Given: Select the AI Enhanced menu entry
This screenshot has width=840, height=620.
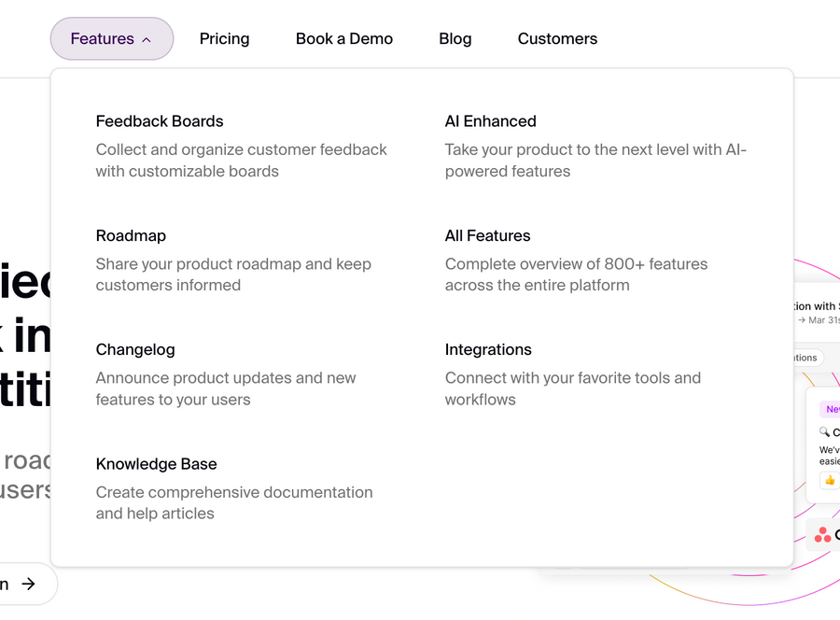Looking at the screenshot, I should (x=490, y=121).
